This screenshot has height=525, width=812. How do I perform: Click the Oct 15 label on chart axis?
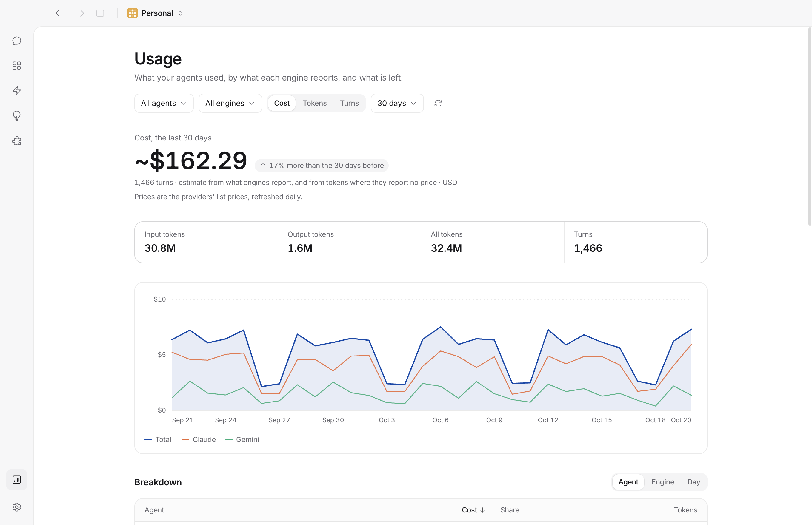click(x=602, y=420)
